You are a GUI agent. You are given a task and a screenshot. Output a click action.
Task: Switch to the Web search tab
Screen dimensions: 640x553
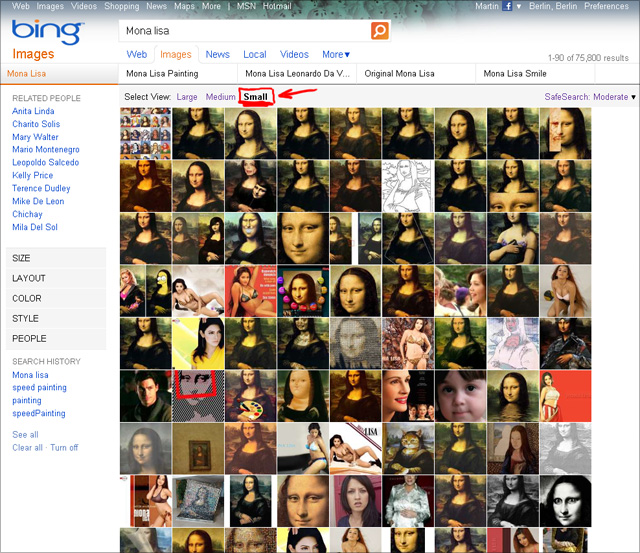[136, 54]
